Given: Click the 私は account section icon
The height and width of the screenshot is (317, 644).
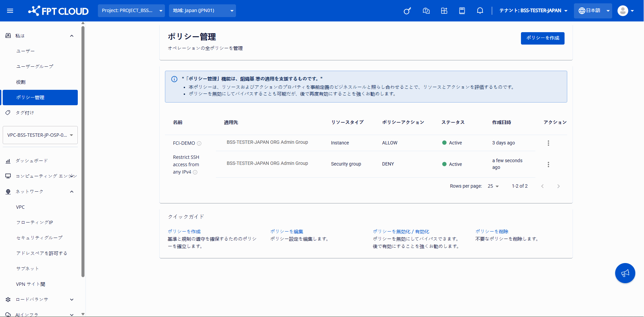Looking at the screenshot, I should (8, 36).
